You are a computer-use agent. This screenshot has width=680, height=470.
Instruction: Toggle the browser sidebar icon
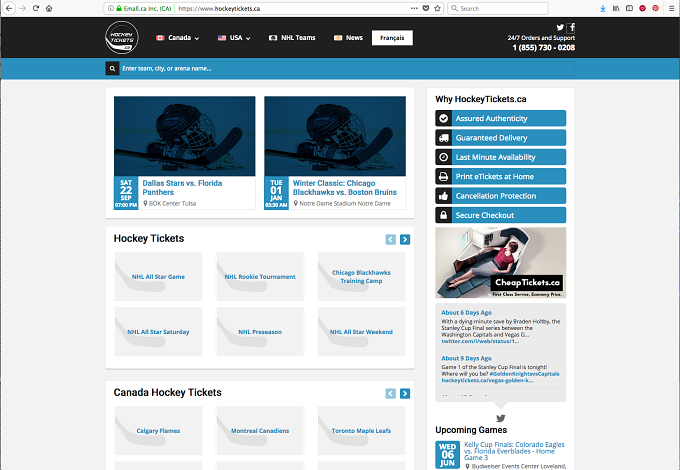point(629,8)
